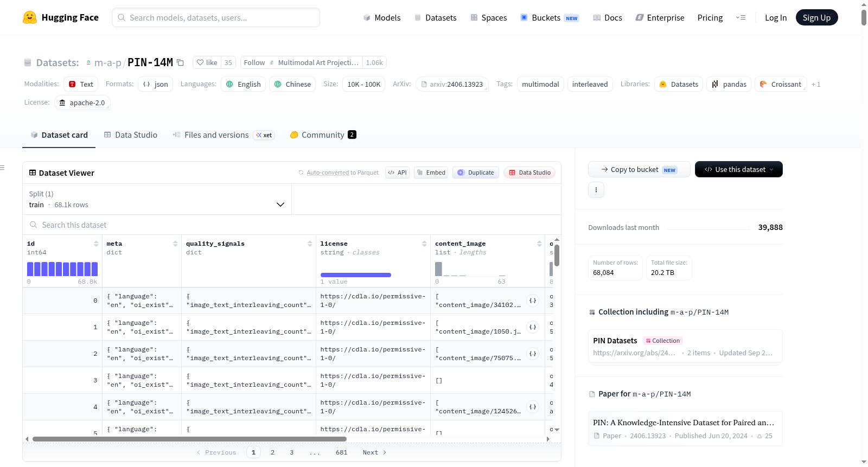This screenshot has width=868, height=467.
Task: Open the m-a-p organization page
Action: coord(107,63)
